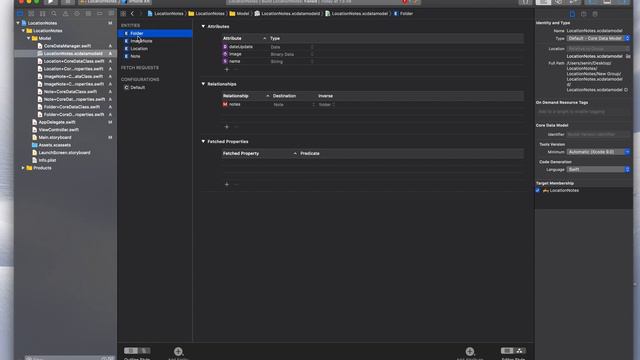
Task: Open the related items grid icon
Action: point(123,13)
